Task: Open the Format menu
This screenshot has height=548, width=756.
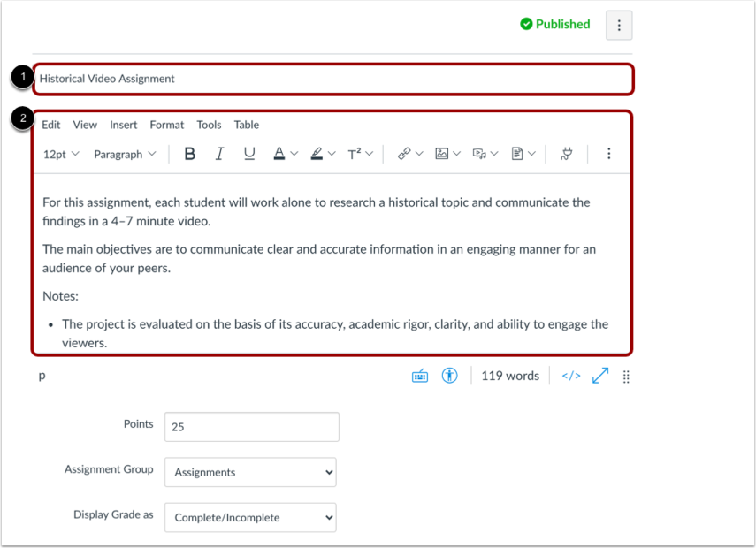Action: point(166,125)
